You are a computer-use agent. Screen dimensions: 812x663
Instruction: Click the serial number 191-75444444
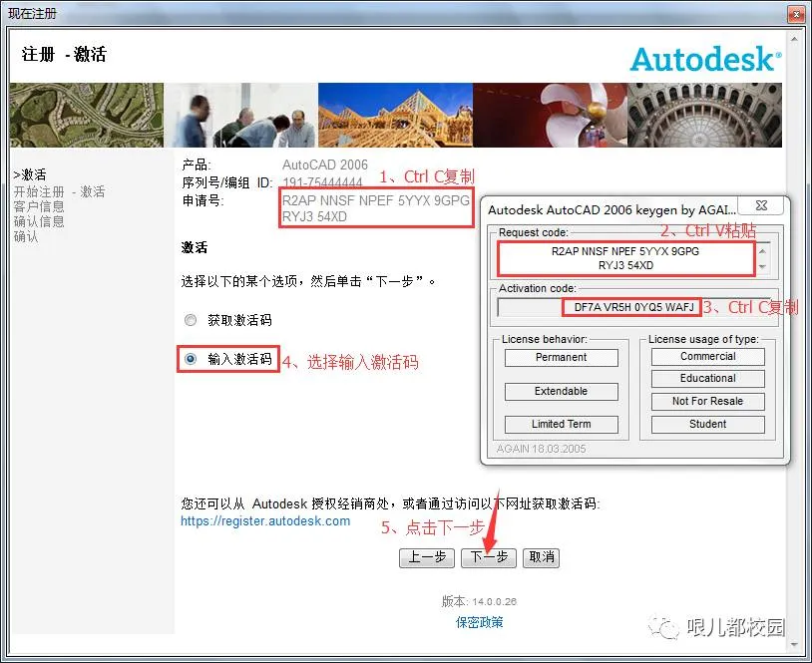click(322, 182)
